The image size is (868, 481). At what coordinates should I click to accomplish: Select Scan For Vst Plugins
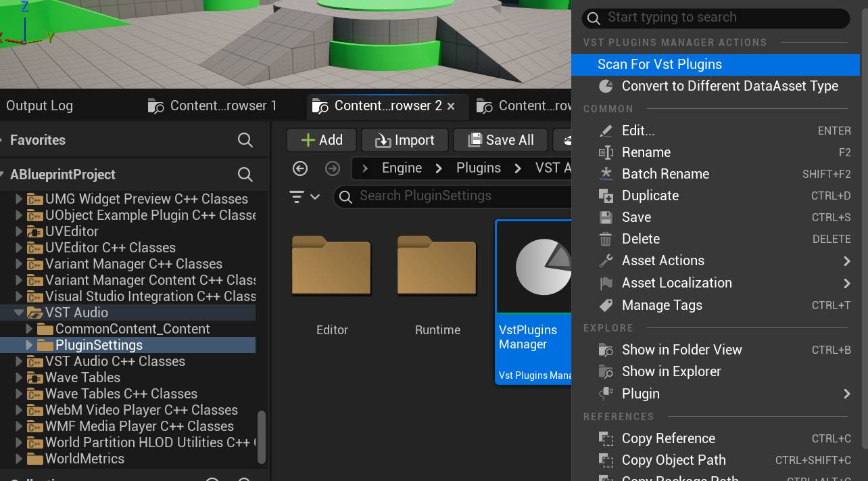click(x=660, y=64)
